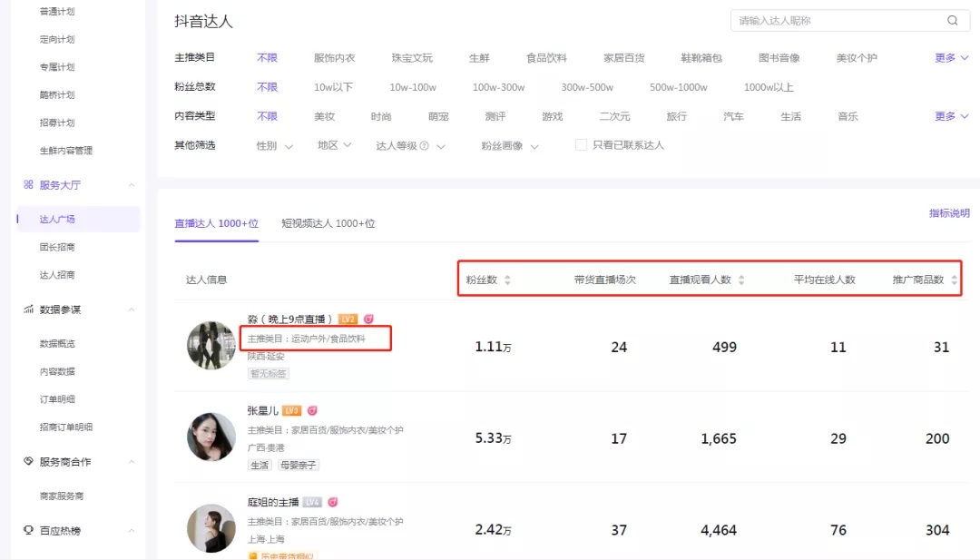Collapse the 百应热榜 sidebar section

(x=132, y=531)
